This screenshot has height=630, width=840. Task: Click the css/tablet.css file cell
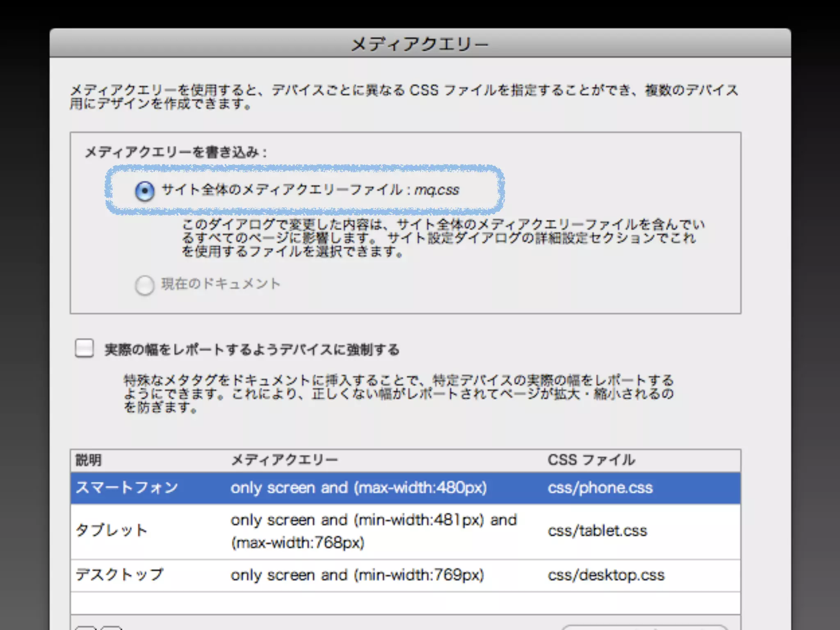597,531
